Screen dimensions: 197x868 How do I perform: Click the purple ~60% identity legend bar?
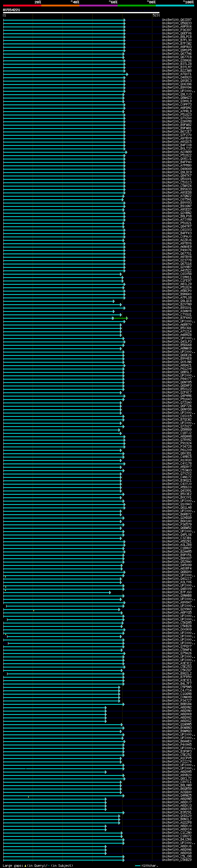pyautogui.click(x=99, y=6)
